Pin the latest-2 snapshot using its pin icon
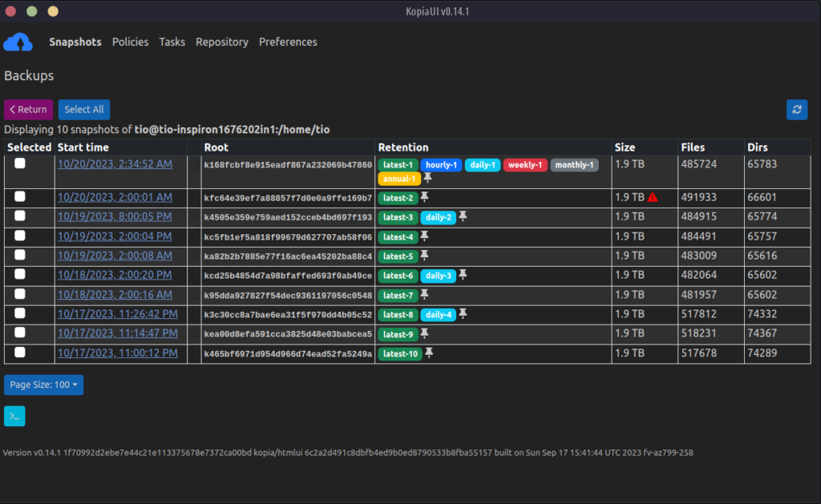The width and height of the screenshot is (821, 504). point(425,197)
